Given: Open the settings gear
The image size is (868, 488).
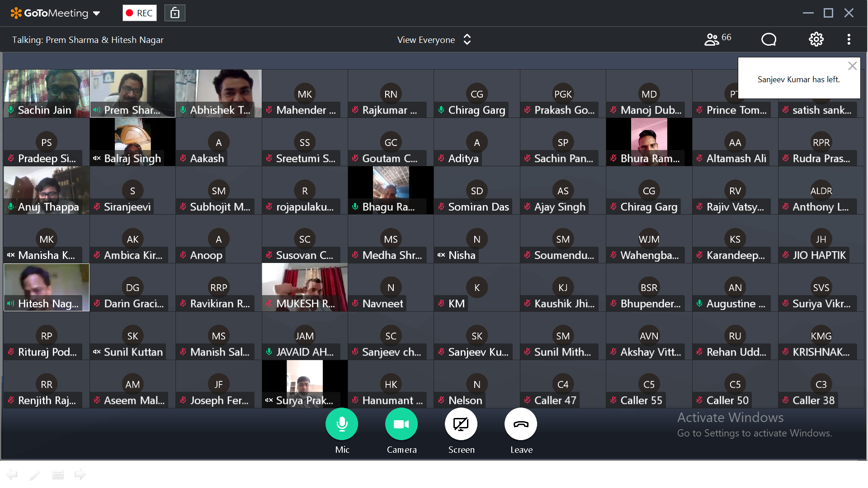Looking at the screenshot, I should click(816, 39).
